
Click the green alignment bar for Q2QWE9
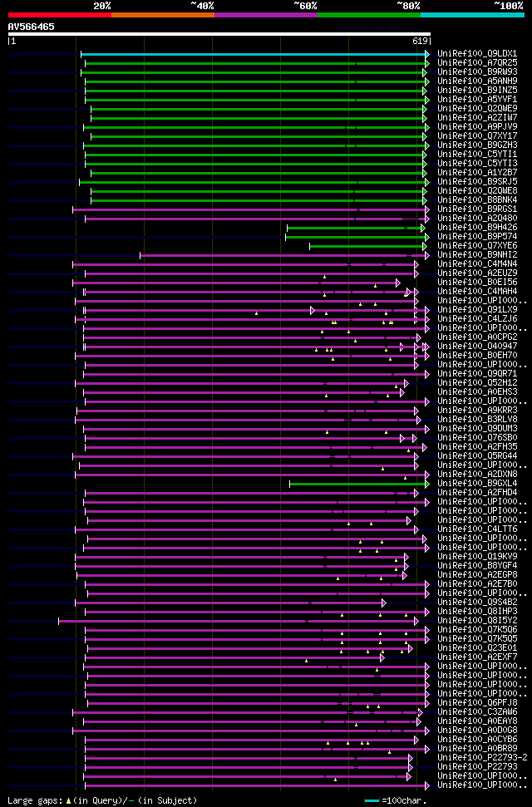point(257,109)
